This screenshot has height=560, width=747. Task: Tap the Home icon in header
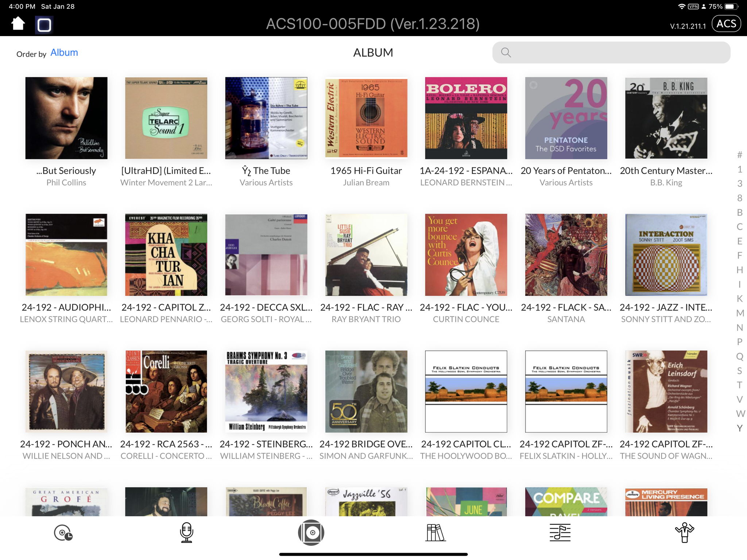point(18,24)
